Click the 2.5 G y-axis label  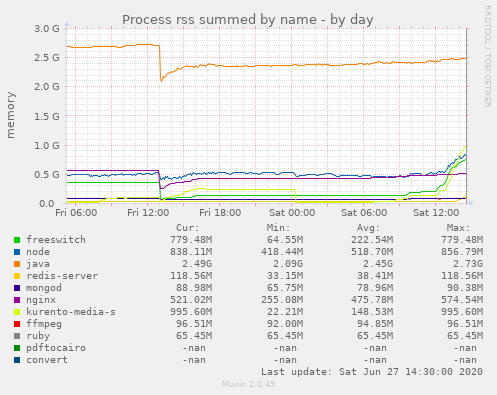47,57
